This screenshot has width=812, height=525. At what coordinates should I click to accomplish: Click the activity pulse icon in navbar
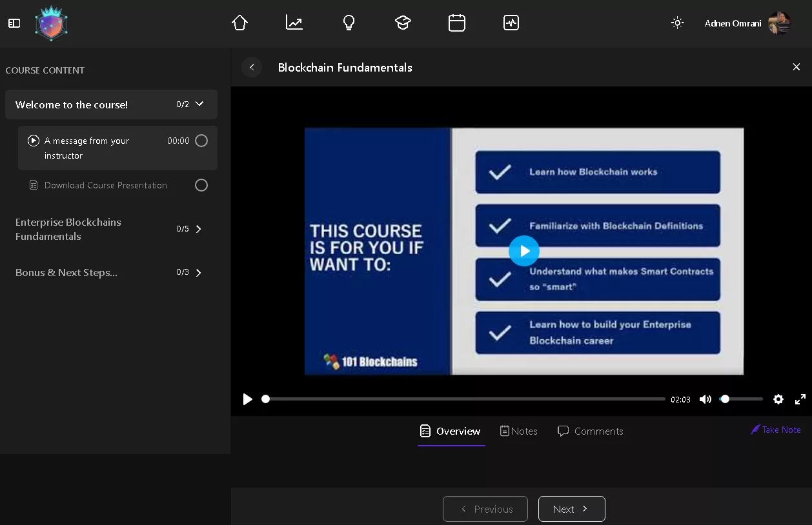[511, 23]
